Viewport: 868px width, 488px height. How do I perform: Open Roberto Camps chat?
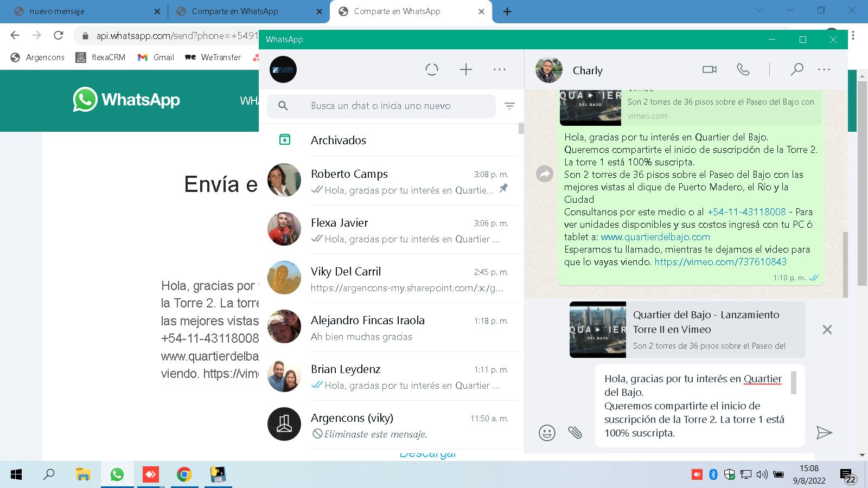(388, 181)
